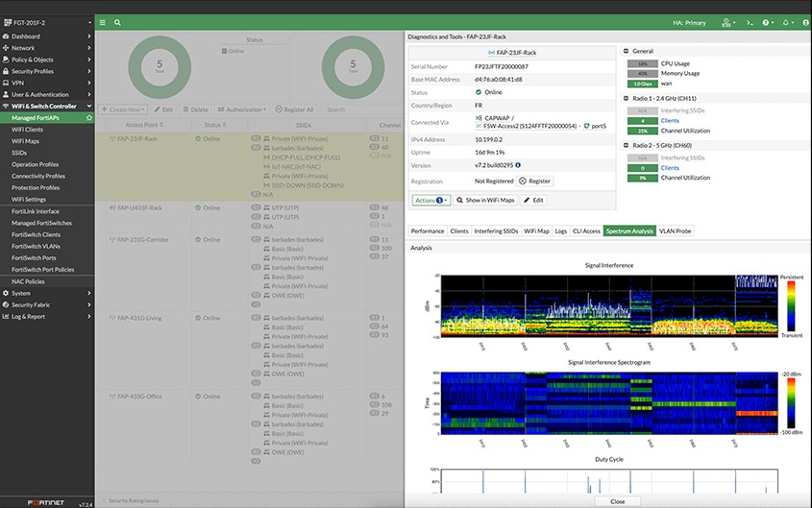Image resolution: width=812 pixels, height=508 pixels.
Task: Click the Dashboard icon in the sidebar
Action: point(6,36)
